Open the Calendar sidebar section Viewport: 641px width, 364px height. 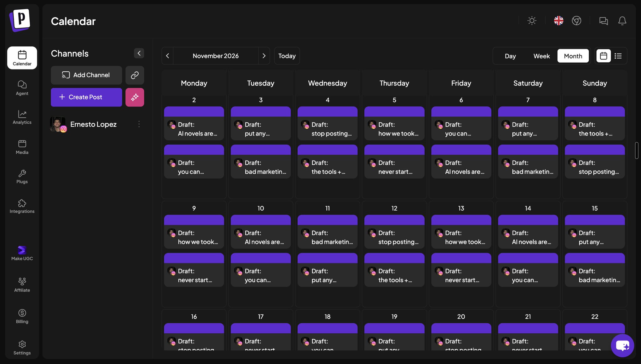coord(22,58)
